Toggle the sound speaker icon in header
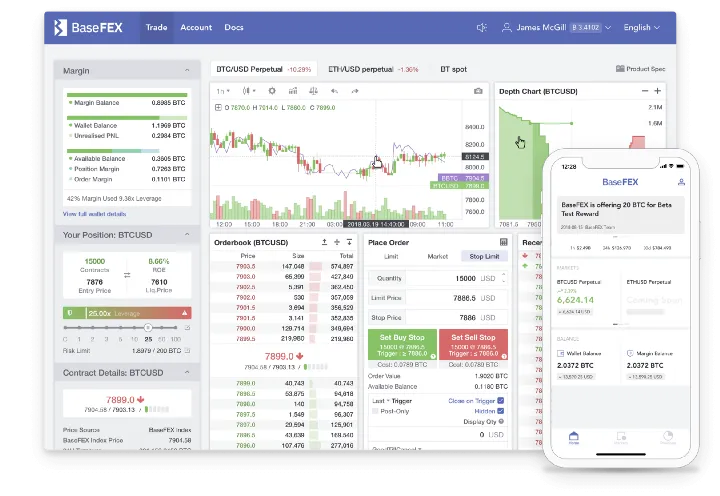720x496 pixels. tap(481, 28)
